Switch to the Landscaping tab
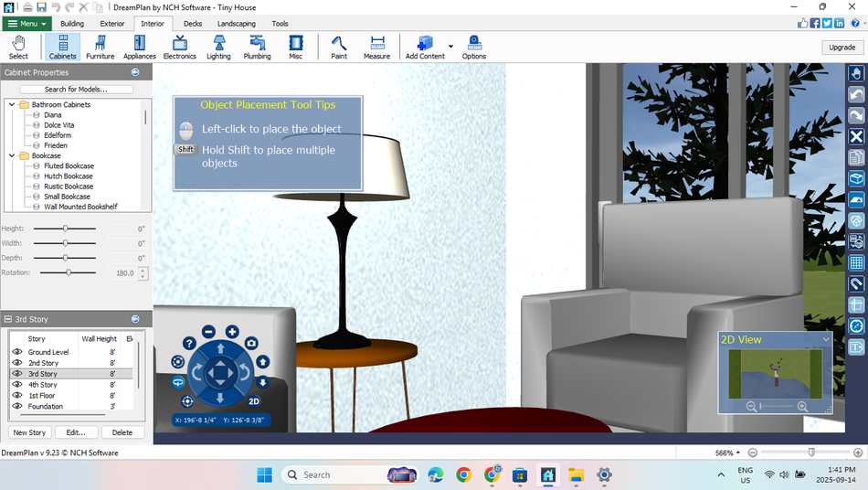The image size is (868, 490). point(237,24)
